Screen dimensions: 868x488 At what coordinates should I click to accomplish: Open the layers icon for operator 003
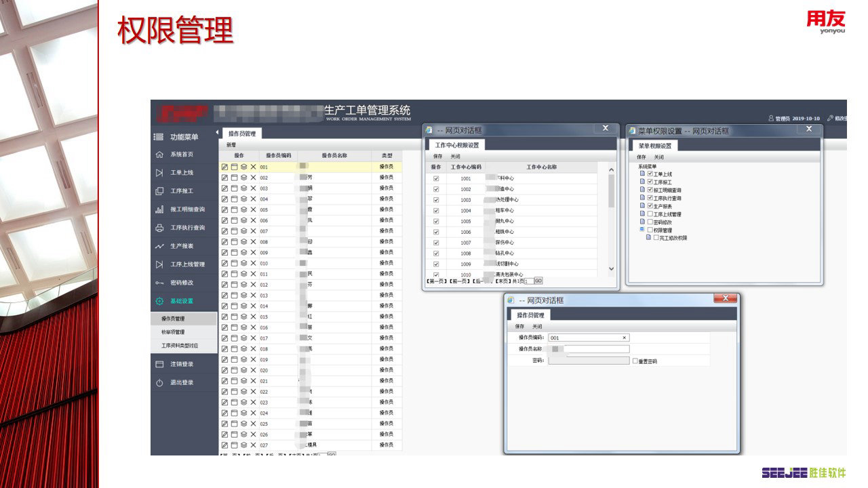click(243, 188)
